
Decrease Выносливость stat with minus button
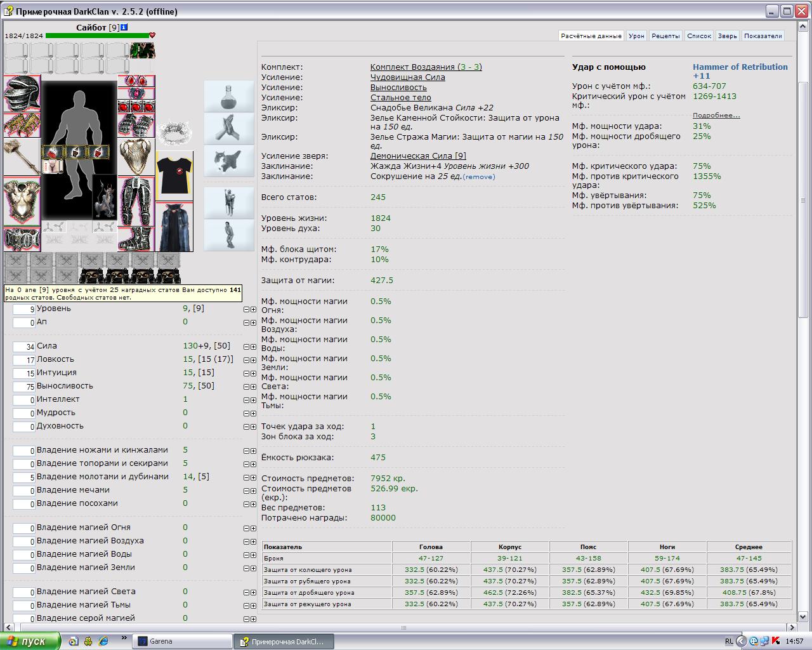247,387
